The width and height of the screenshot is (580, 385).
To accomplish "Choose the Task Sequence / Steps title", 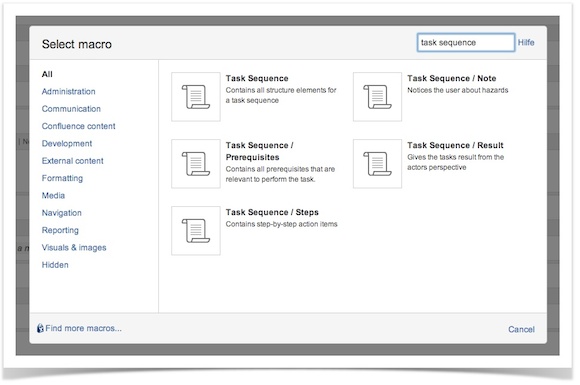I will 272,212.
